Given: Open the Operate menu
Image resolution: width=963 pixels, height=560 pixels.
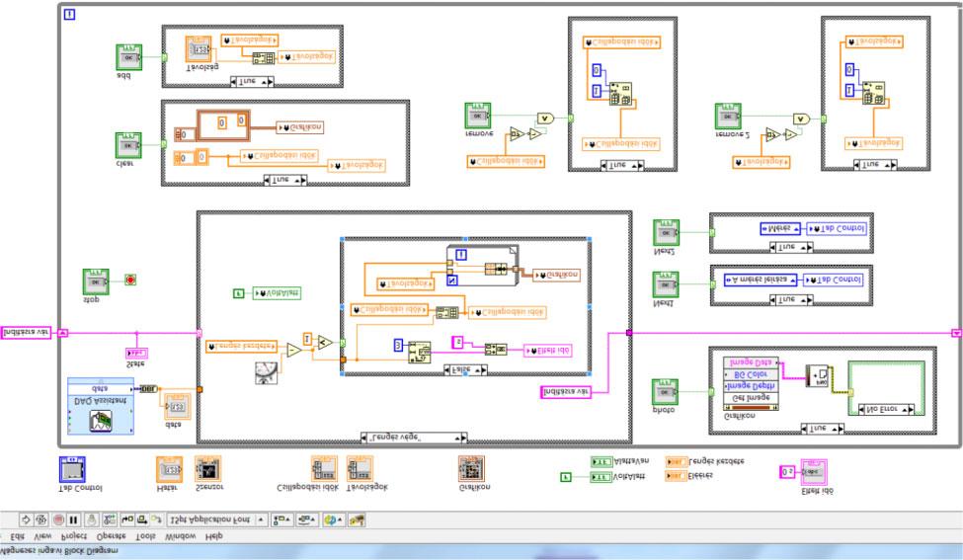Looking at the screenshot, I should [x=112, y=536].
